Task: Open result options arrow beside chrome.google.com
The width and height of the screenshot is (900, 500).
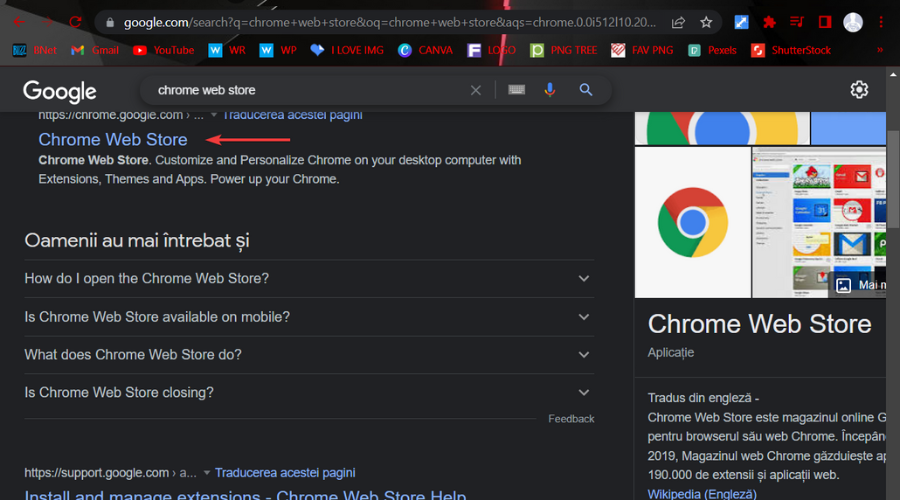Action: pos(214,115)
